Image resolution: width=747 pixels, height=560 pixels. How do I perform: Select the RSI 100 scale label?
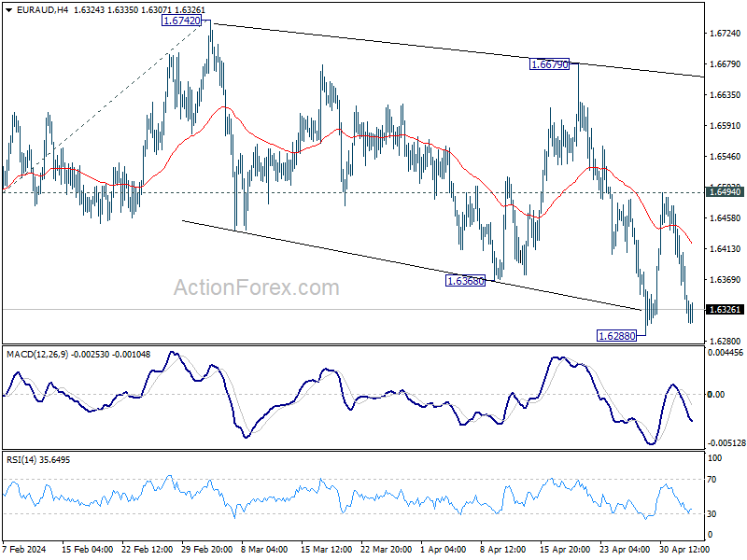[714, 458]
